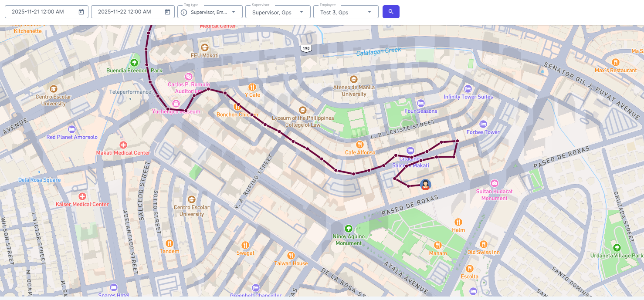Click the Y Cafe restaurant icon
Screen dimensions: 644x300
point(252,87)
